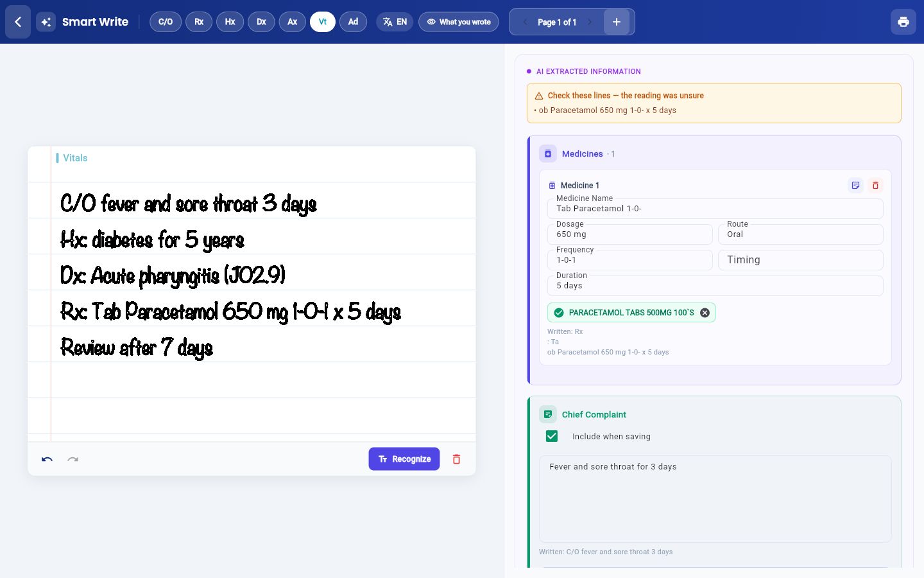
Task: Go to next page arrow
Action: click(x=590, y=22)
